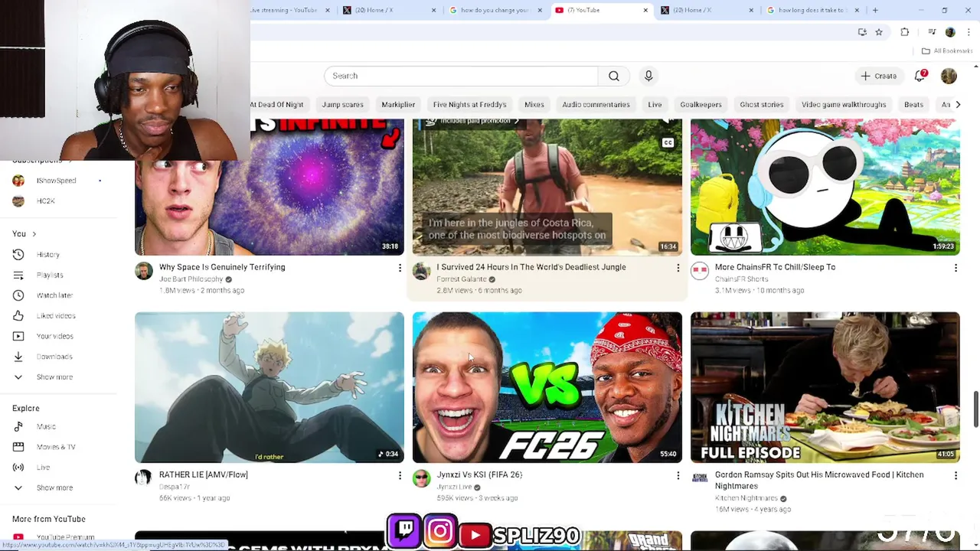Open options for RATHER LIE AMV video
The image size is (980, 551).
click(x=399, y=476)
